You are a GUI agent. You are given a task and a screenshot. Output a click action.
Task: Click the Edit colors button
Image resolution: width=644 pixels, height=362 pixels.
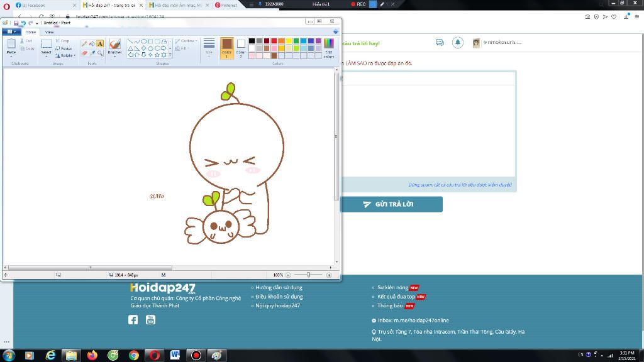click(x=328, y=48)
